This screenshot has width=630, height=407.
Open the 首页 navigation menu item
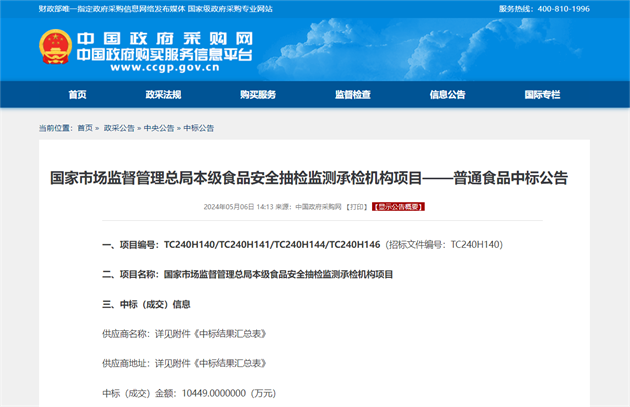(x=77, y=95)
